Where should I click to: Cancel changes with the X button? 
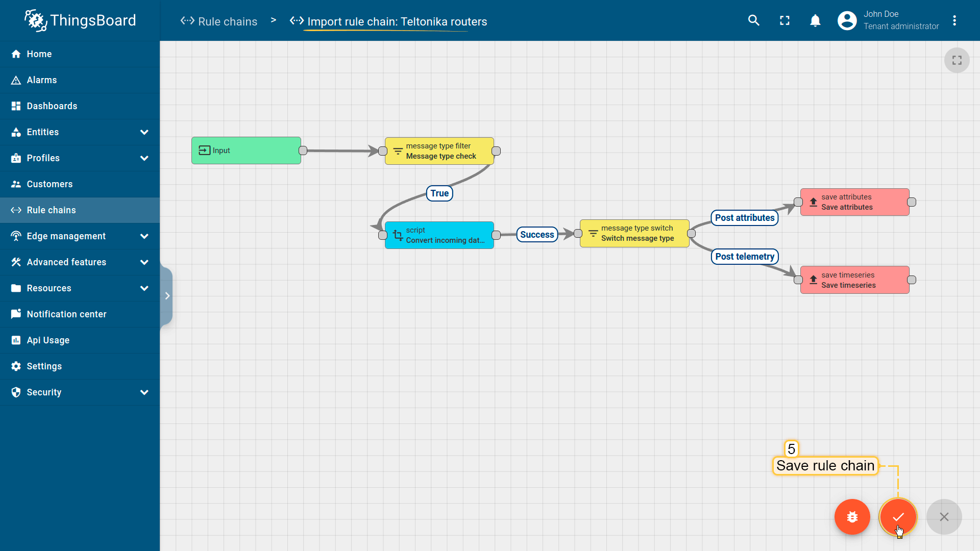click(x=944, y=517)
